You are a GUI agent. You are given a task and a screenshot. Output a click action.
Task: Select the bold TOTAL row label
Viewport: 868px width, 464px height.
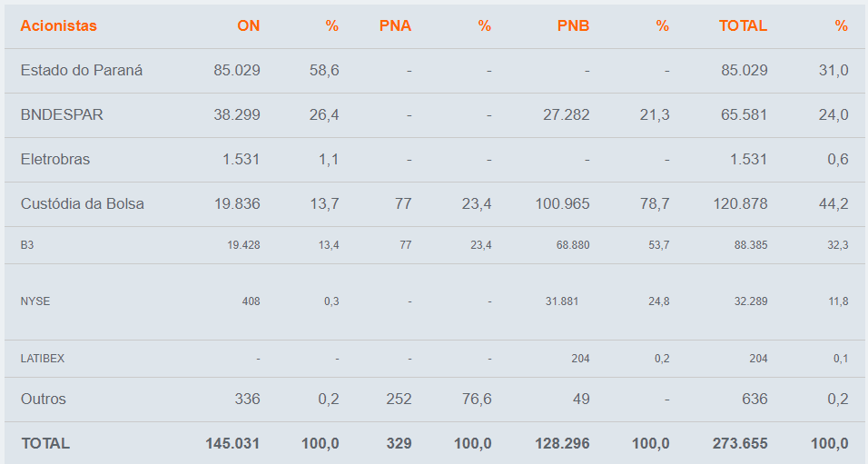45,443
